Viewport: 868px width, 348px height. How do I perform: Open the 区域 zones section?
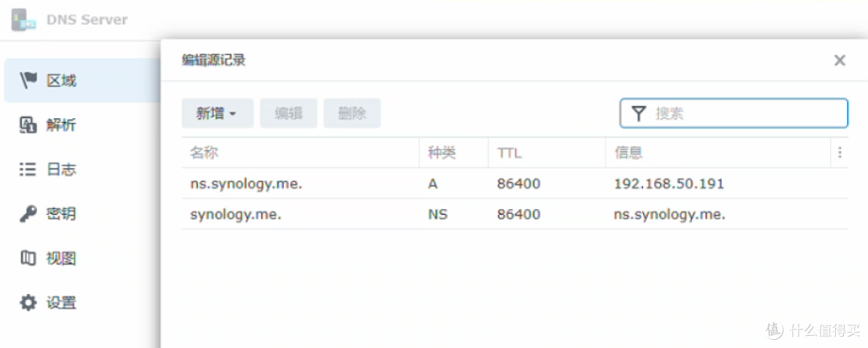(x=83, y=81)
